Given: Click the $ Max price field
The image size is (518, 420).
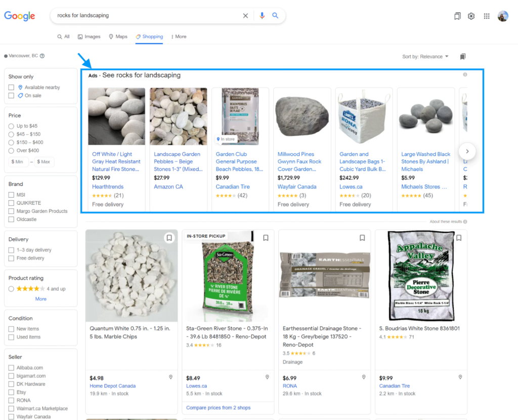Looking at the screenshot, I should point(45,162).
